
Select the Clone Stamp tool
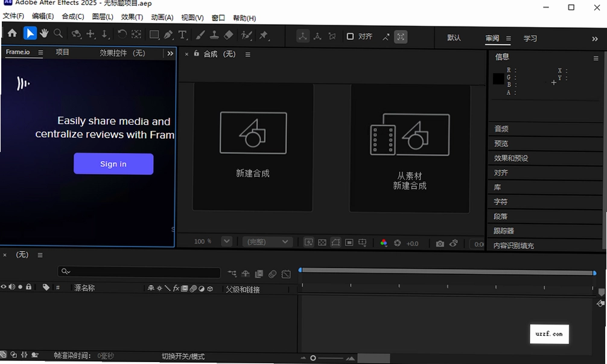pyautogui.click(x=214, y=35)
